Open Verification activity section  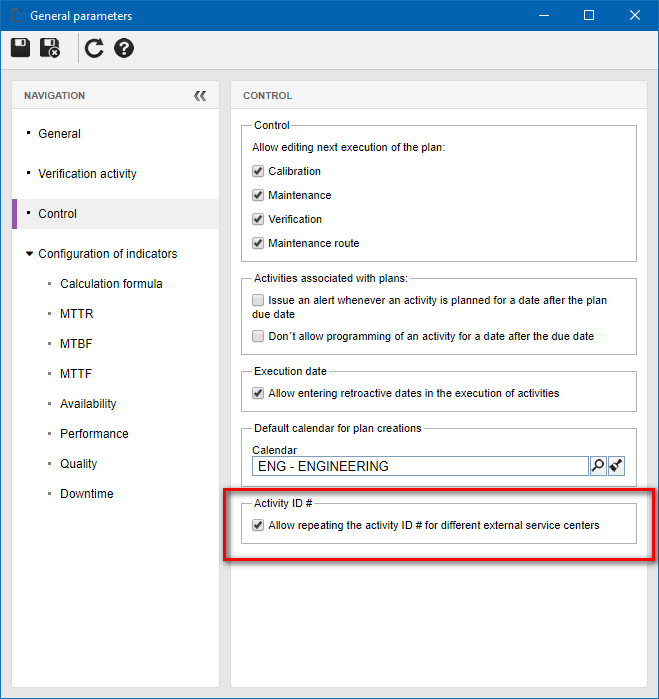pyautogui.click(x=87, y=174)
